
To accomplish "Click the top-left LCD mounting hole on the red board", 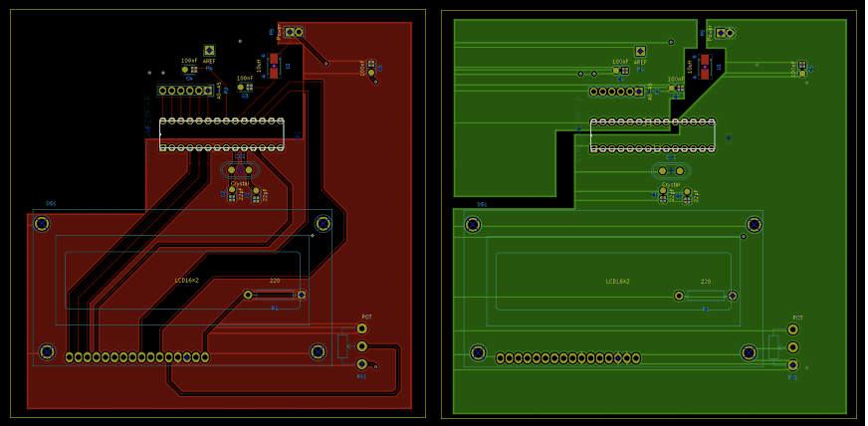I will (42, 224).
